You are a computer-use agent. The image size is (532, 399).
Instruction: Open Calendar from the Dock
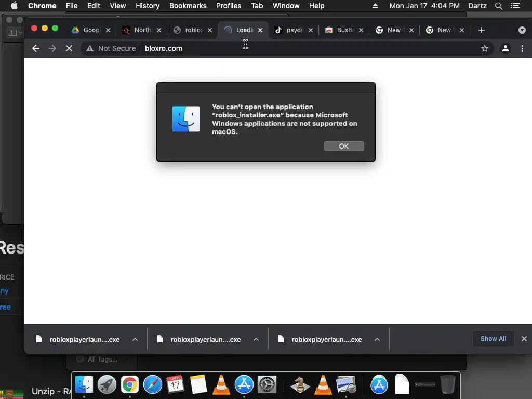coord(176,385)
